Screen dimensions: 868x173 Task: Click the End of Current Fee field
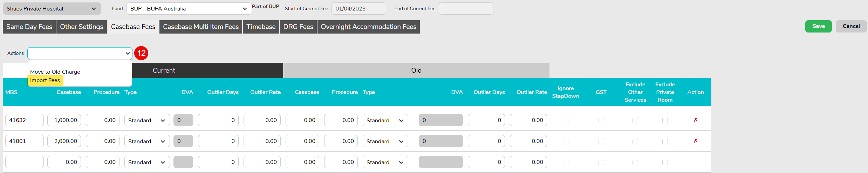(466, 9)
